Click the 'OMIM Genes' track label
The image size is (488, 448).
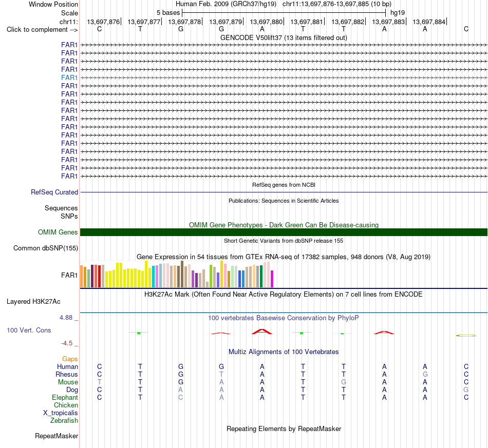(58, 232)
